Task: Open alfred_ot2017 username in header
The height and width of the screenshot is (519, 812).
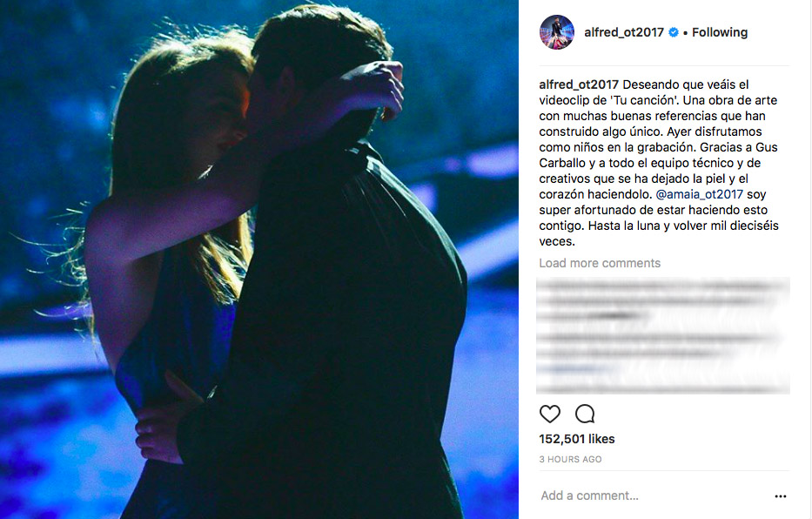Action: 623,32
